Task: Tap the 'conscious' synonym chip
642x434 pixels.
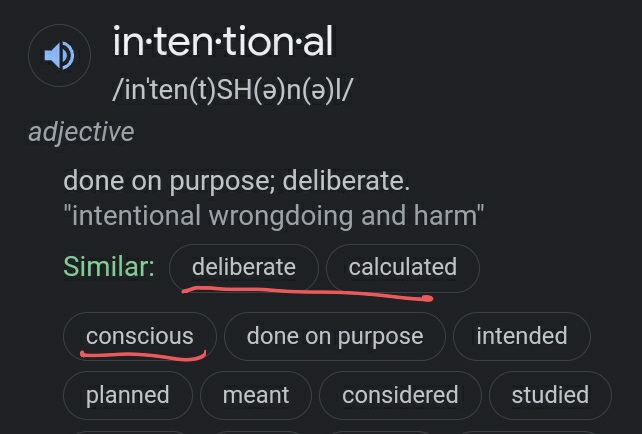Action: (x=139, y=336)
